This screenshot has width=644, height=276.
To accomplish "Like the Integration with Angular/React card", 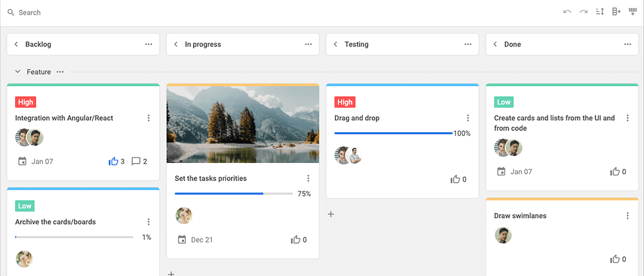I will click(x=114, y=161).
